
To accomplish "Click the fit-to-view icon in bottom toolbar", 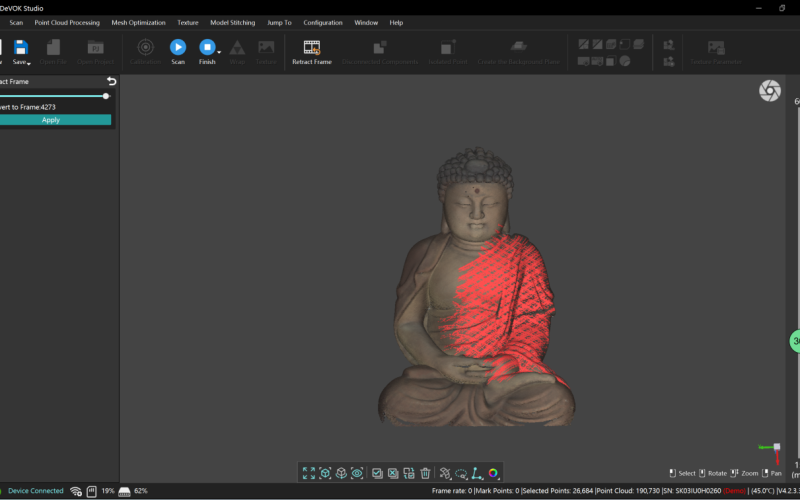I will (x=309, y=473).
